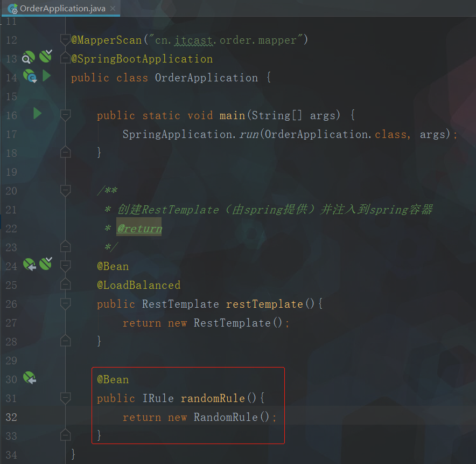
Task: Click the Spring class bean icon on line 14
Action: (30, 76)
